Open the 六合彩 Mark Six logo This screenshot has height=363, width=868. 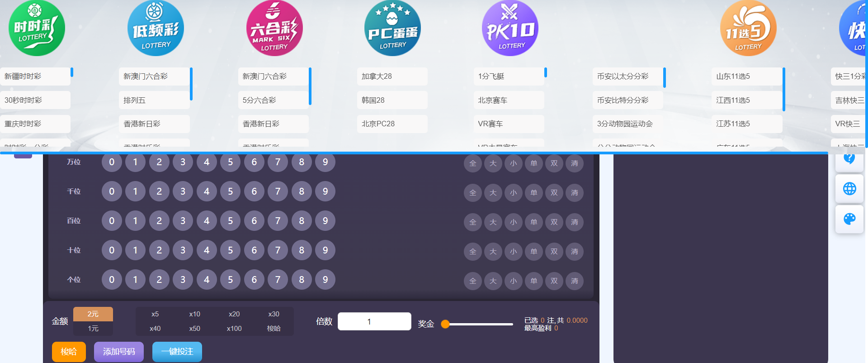[x=274, y=28]
